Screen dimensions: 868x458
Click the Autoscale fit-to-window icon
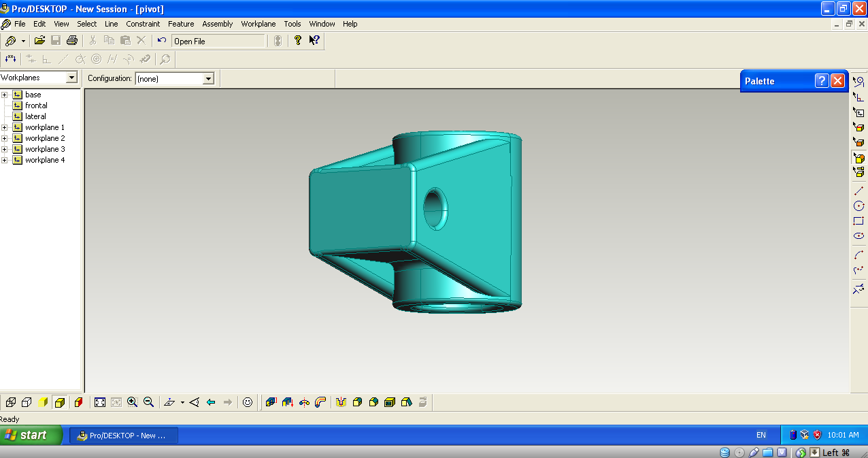point(100,402)
